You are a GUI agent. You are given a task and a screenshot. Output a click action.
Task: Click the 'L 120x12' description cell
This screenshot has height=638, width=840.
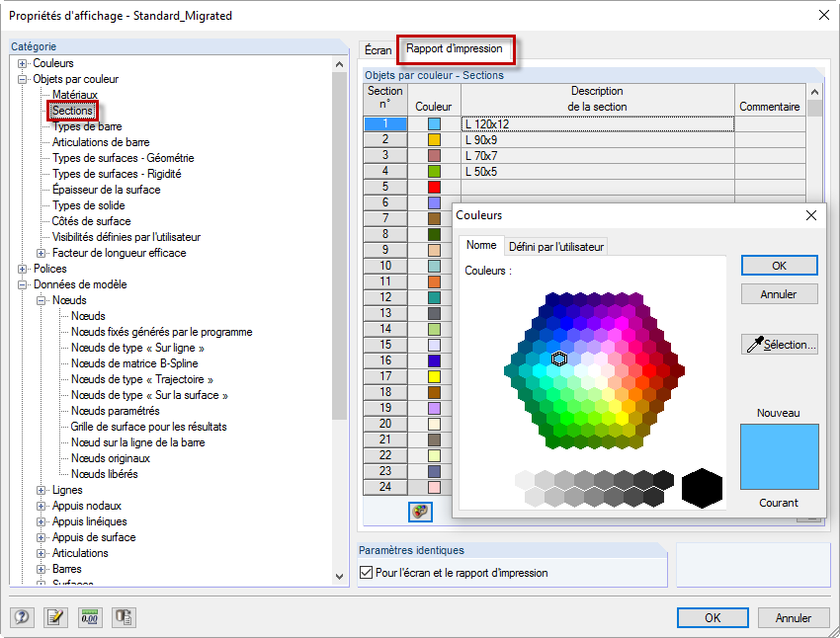click(597, 124)
